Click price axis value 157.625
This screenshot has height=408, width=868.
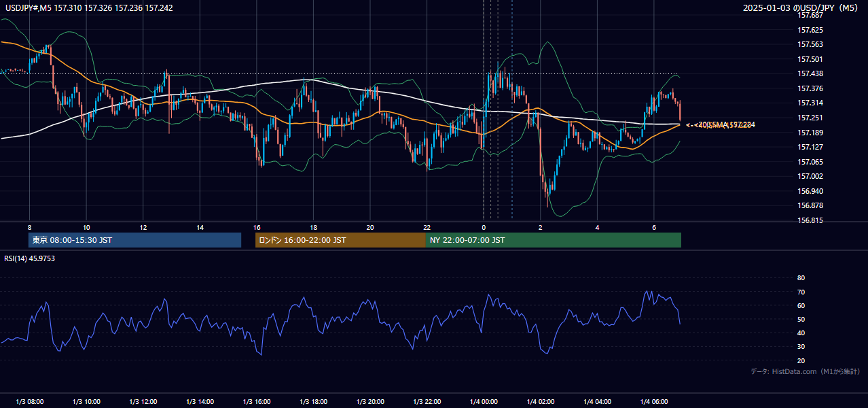(x=810, y=30)
